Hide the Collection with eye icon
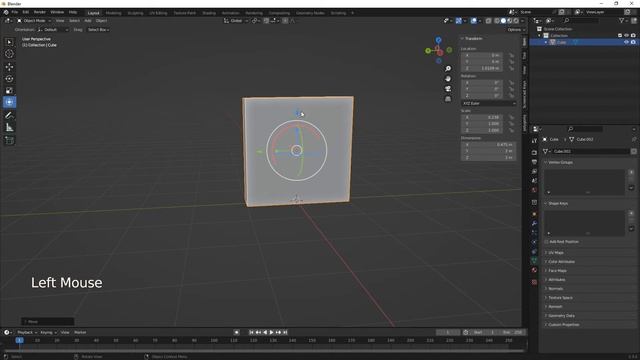 click(627, 36)
